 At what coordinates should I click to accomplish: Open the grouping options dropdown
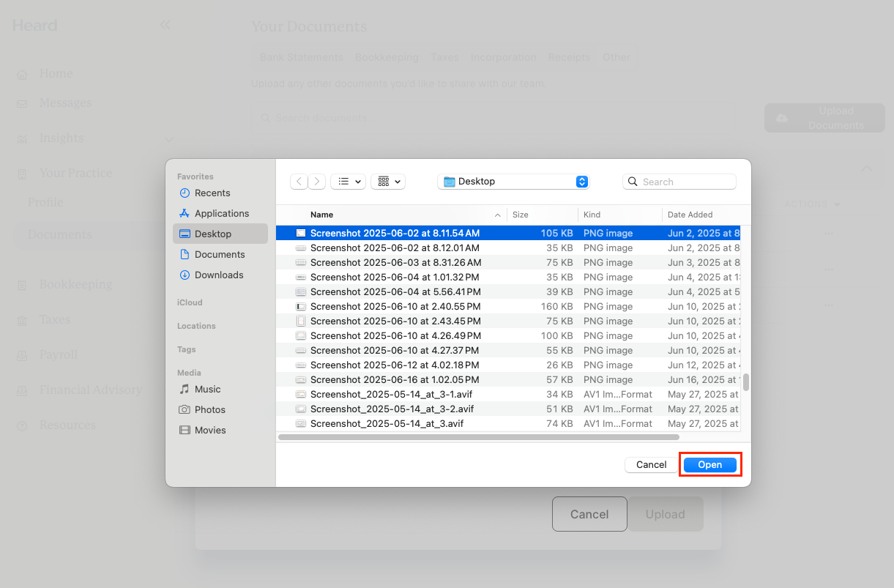pos(387,181)
